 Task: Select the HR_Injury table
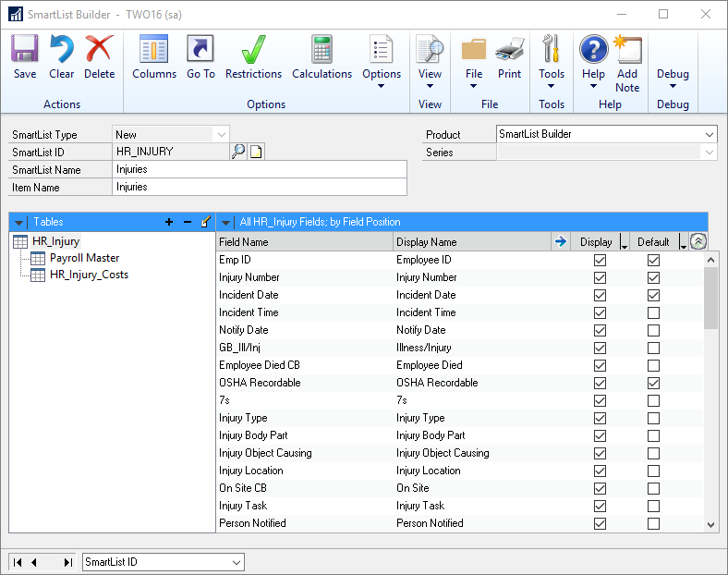click(55, 241)
